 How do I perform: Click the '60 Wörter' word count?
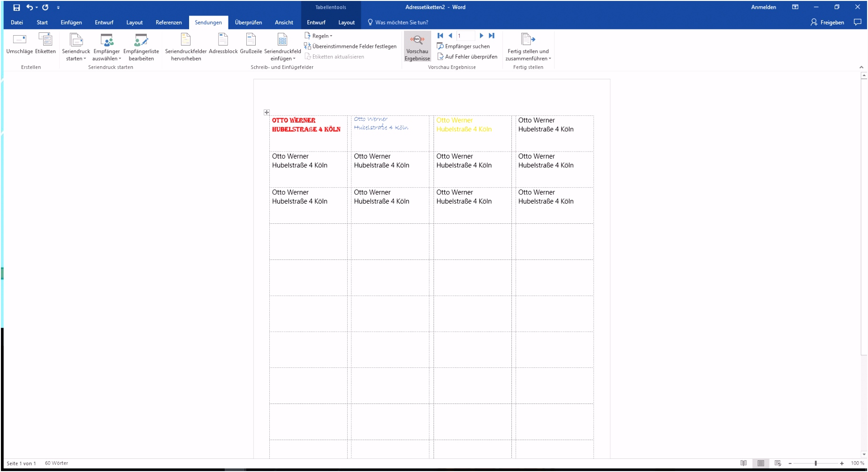[x=56, y=464]
